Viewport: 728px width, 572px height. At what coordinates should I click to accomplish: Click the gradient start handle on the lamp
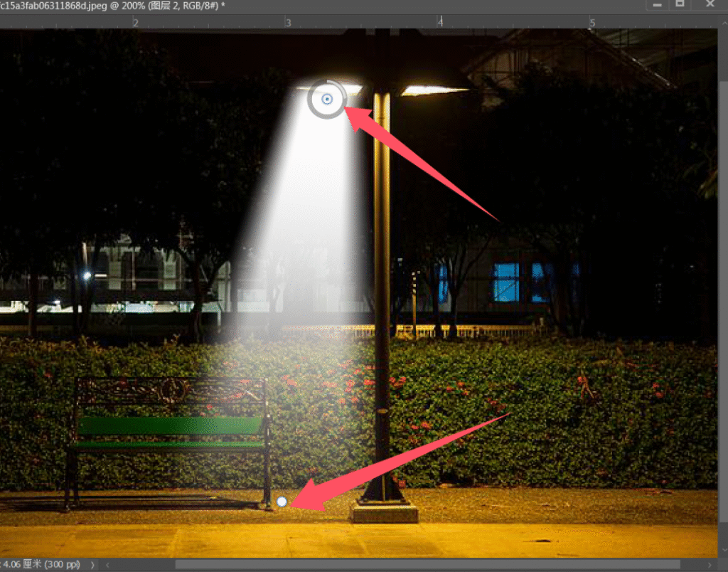tap(327, 99)
